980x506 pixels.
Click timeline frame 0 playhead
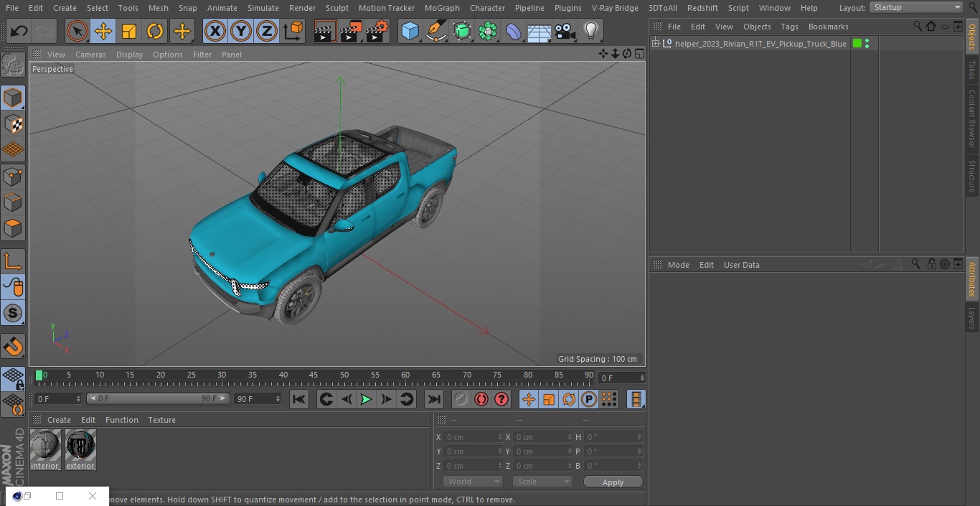pyautogui.click(x=39, y=375)
